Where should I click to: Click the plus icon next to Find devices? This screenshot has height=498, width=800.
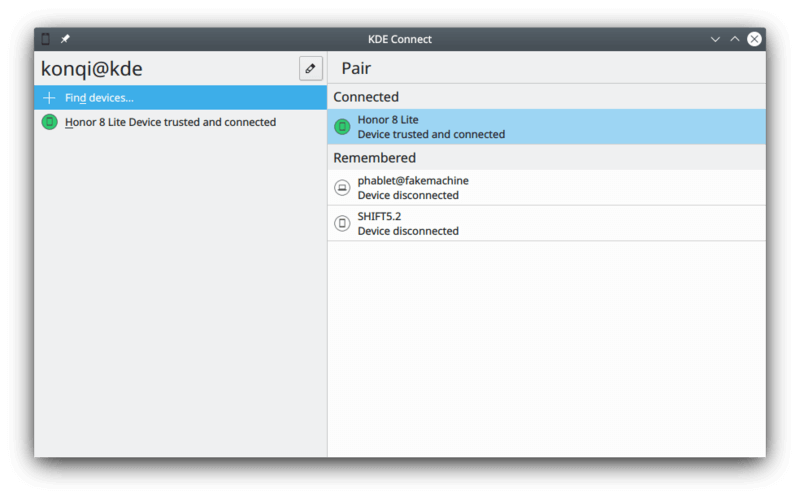49,97
